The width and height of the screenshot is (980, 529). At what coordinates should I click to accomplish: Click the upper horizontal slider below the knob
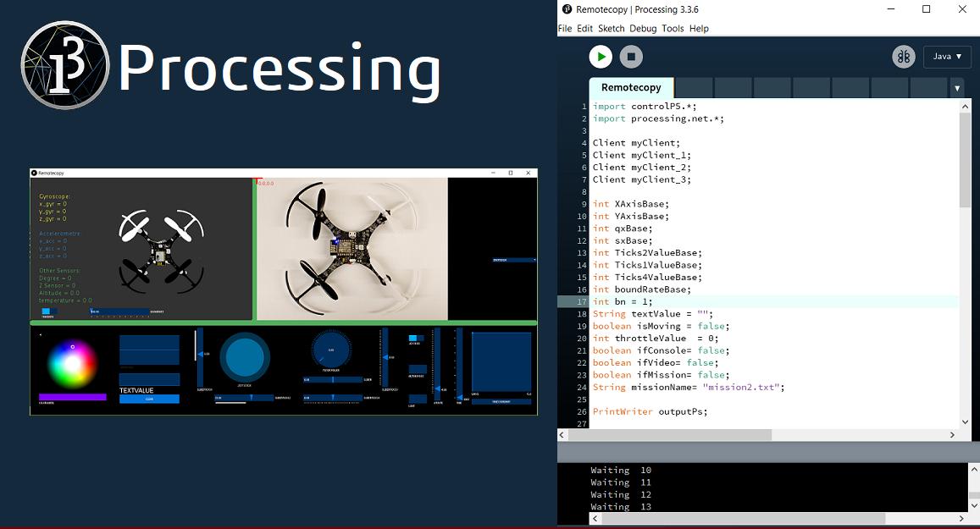pyautogui.click(x=333, y=380)
